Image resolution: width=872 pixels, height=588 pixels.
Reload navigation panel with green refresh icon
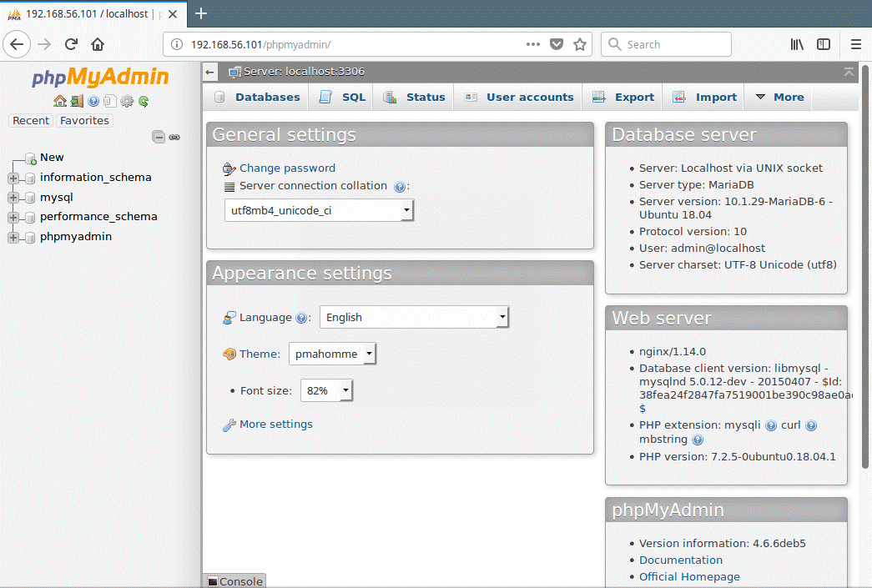coord(144,101)
